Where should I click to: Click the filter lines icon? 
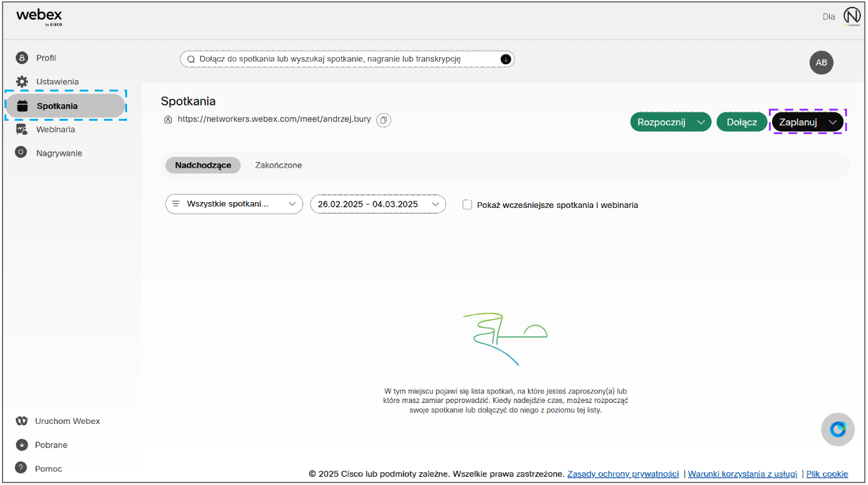click(176, 204)
